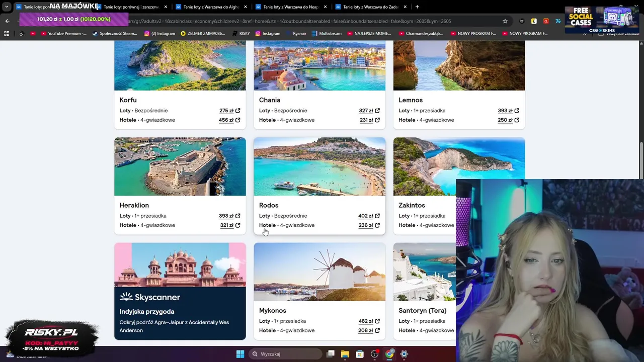The height and width of the screenshot is (362, 644).
Task: Click the 'Santoryn (Tera)' destination title
Action: tap(423, 310)
